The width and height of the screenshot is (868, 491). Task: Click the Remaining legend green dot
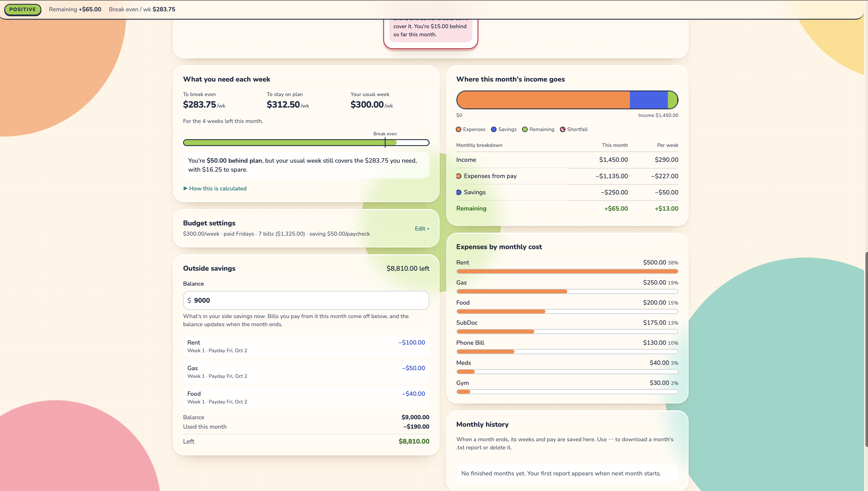point(525,130)
